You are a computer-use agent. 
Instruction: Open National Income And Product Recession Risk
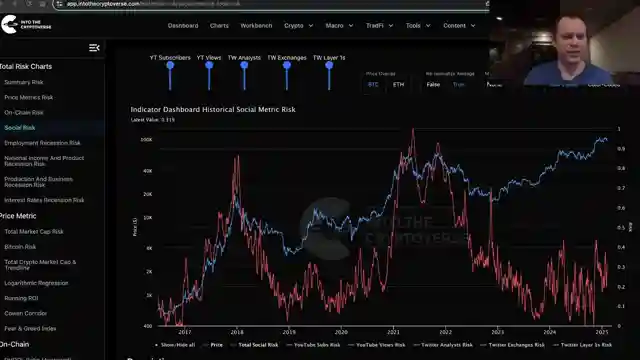click(44, 161)
